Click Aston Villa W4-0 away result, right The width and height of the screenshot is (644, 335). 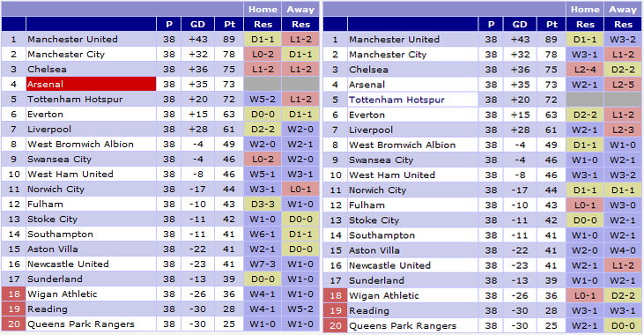[623, 250]
